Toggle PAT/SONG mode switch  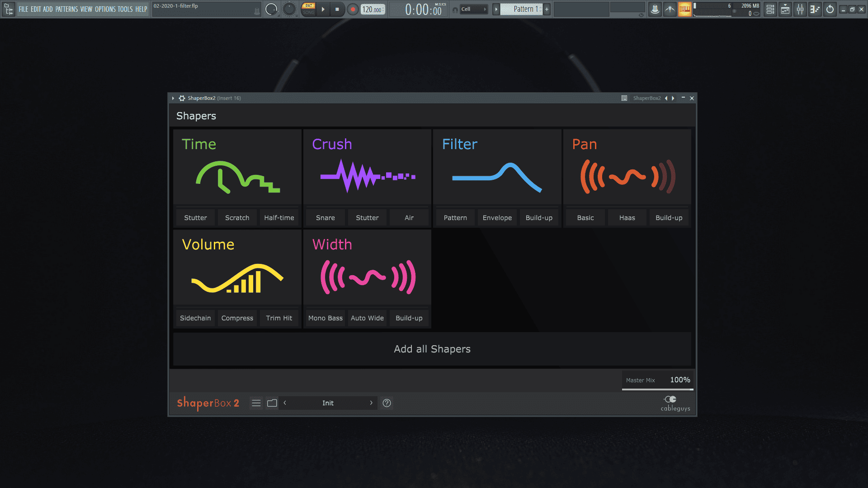(x=309, y=9)
